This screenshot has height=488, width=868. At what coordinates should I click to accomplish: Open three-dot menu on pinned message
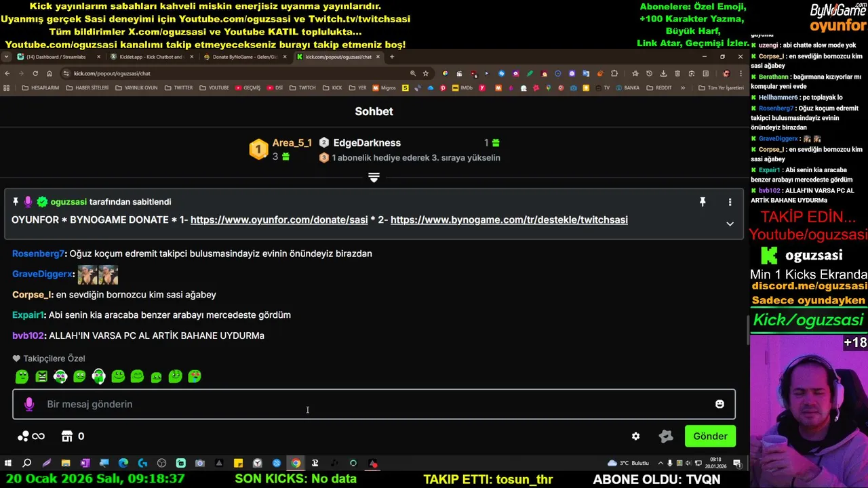(730, 202)
